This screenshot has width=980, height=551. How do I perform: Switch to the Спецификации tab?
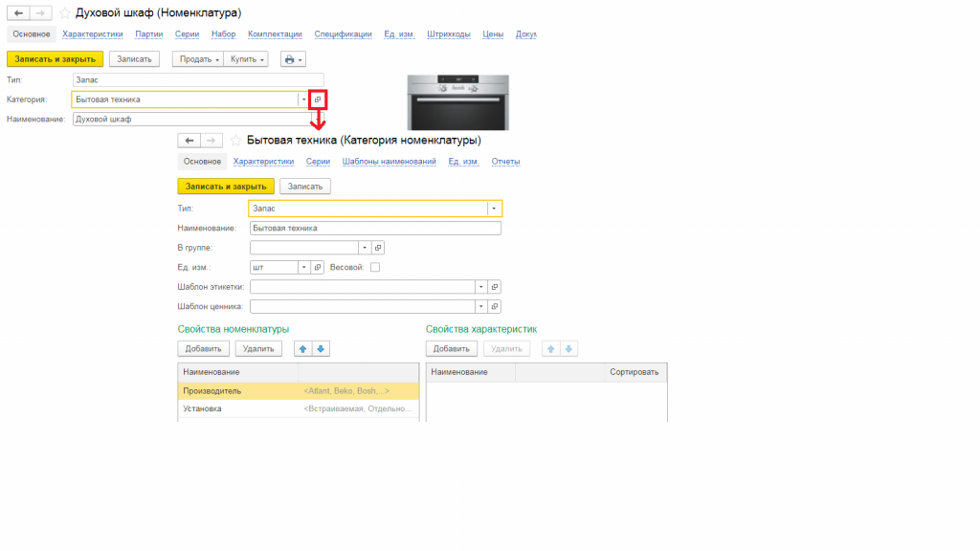pos(344,34)
